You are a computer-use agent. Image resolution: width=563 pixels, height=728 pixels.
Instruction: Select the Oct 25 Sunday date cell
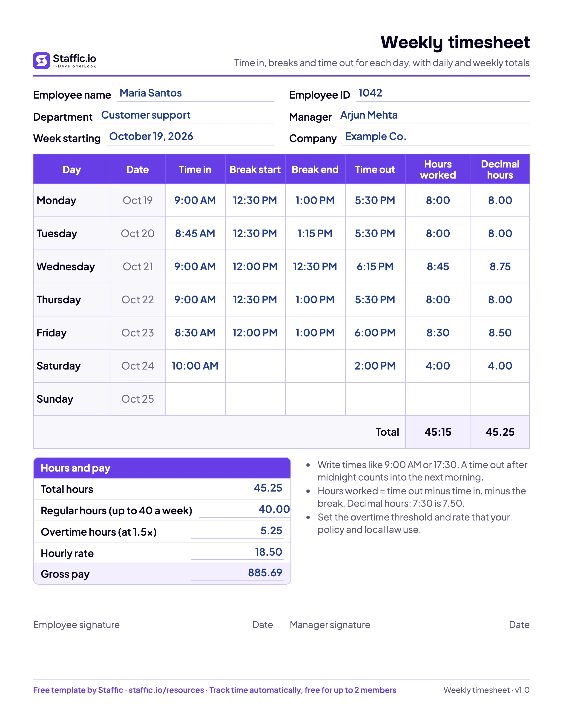click(137, 399)
